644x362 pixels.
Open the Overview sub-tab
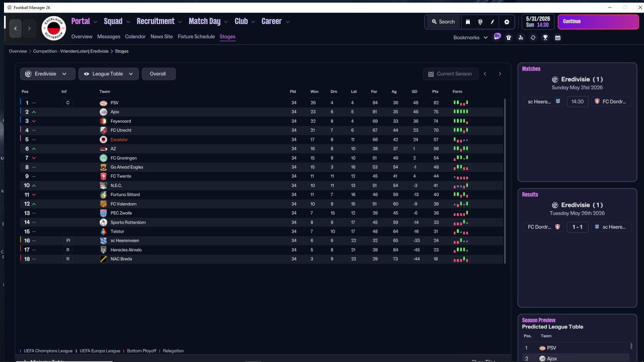[82, 37]
